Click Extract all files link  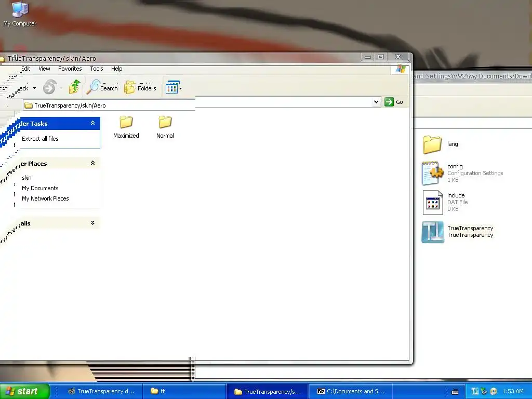(40, 138)
